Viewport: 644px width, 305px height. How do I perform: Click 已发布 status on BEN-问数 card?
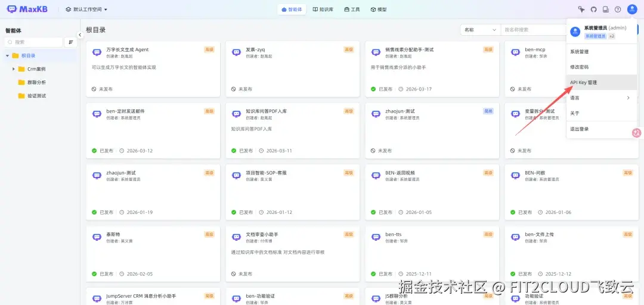(521, 212)
